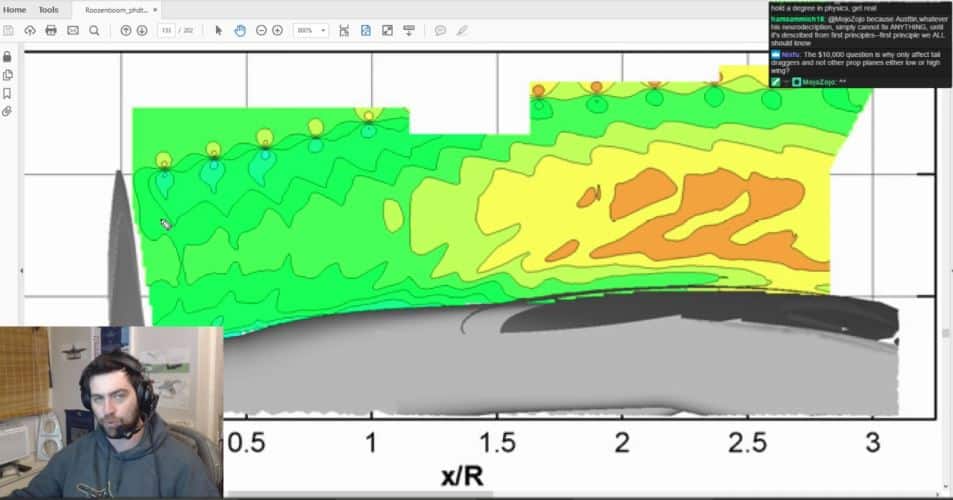
Task: Add a comment with the speech bubble
Action: pyautogui.click(x=440, y=30)
